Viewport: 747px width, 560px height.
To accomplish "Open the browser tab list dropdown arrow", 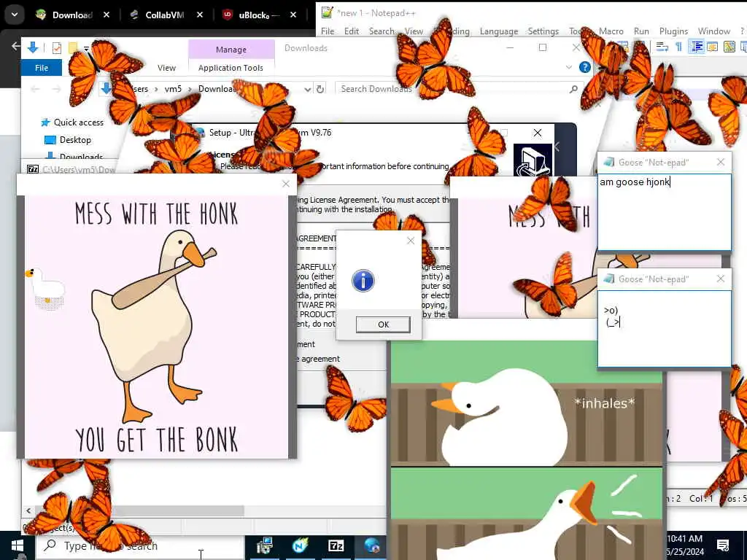I will tap(15, 15).
